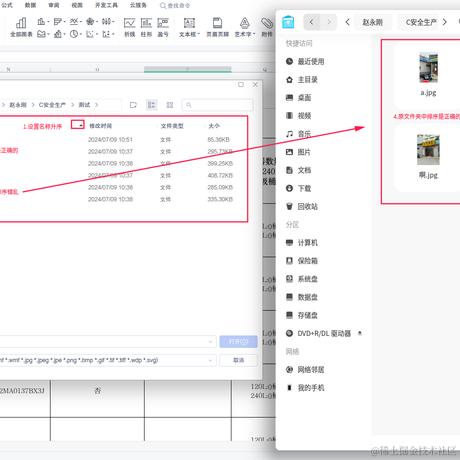This screenshot has height=460, width=460.
Task: Click the 查找命令 search box
Action: point(175,5)
